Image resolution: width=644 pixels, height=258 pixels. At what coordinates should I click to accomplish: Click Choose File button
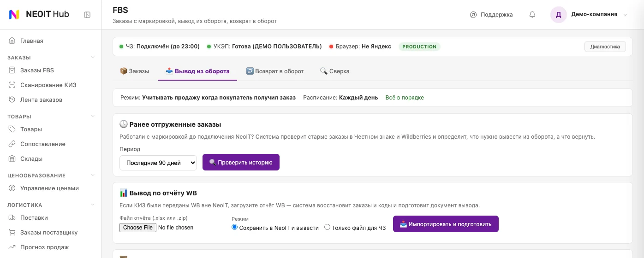coord(138,228)
